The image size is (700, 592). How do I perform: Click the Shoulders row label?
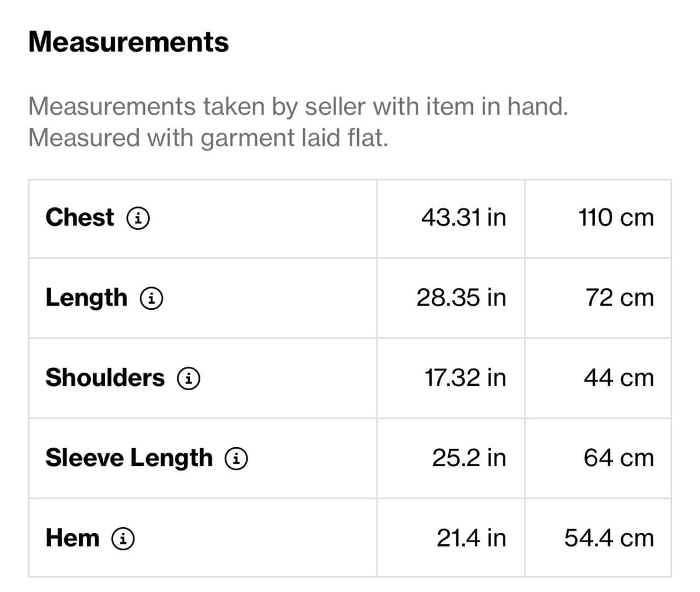pyautogui.click(x=105, y=378)
